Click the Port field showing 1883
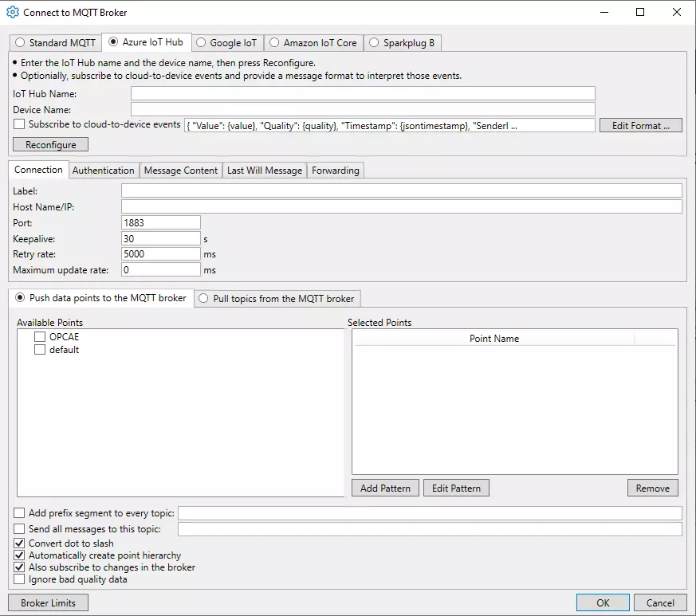The width and height of the screenshot is (696, 616). coord(161,223)
